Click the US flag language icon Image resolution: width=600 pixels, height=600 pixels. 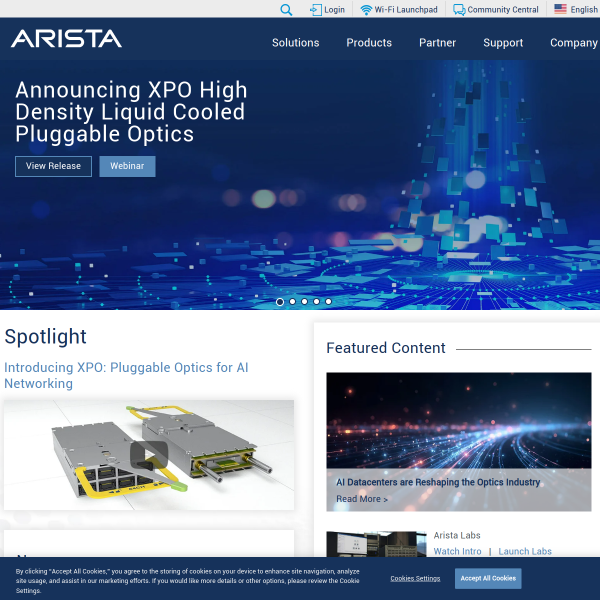tap(560, 9)
